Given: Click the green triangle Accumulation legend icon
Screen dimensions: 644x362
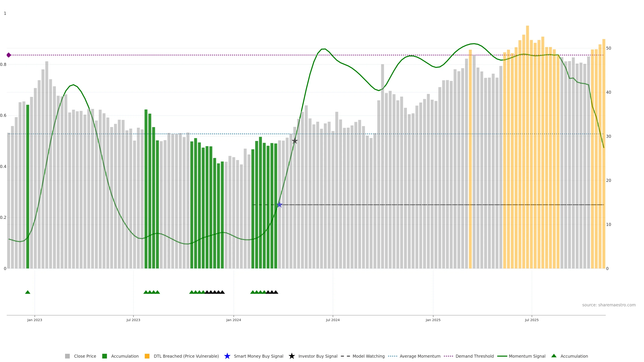Looking at the screenshot, I should 554,356.
